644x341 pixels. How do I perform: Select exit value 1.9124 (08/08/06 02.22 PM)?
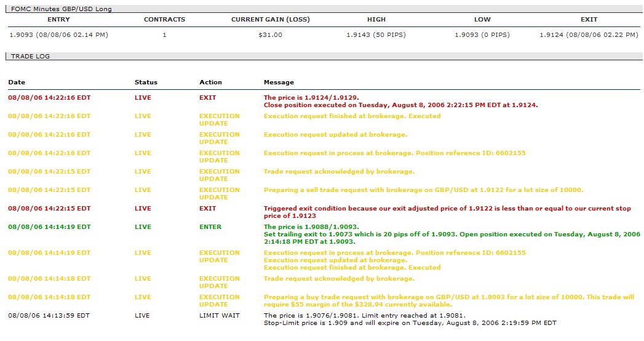[589, 35]
